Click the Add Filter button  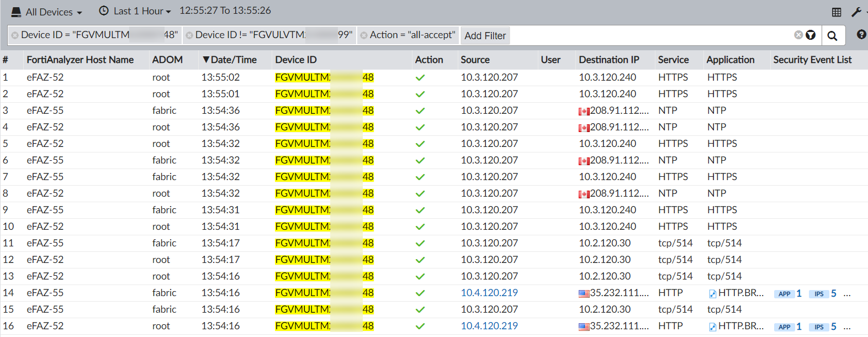click(485, 36)
